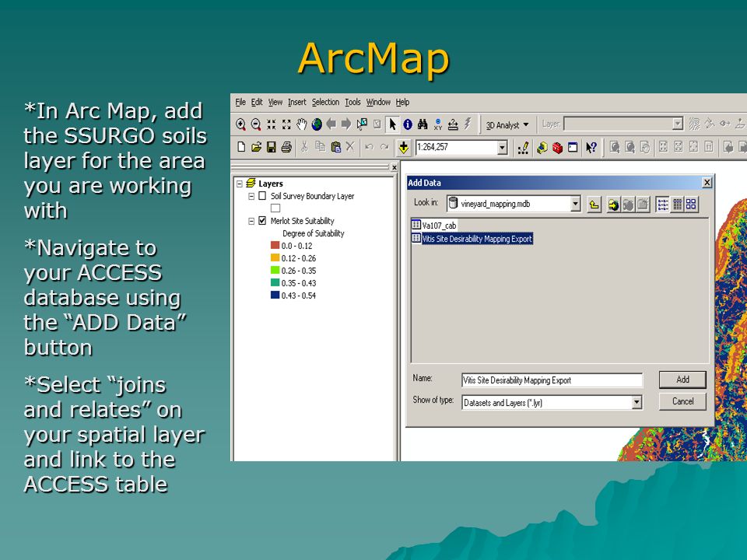747x560 pixels.
Task: Open the map scale dropdown
Action: pos(502,148)
